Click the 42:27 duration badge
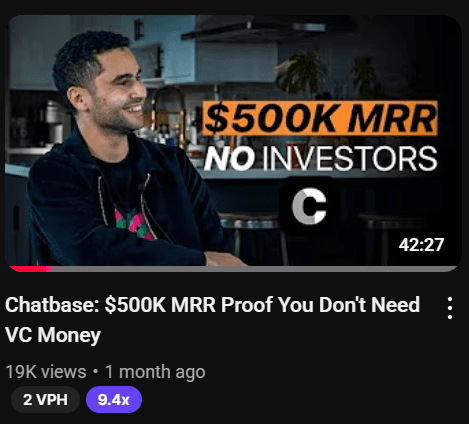469x424 pixels. [x=421, y=245]
